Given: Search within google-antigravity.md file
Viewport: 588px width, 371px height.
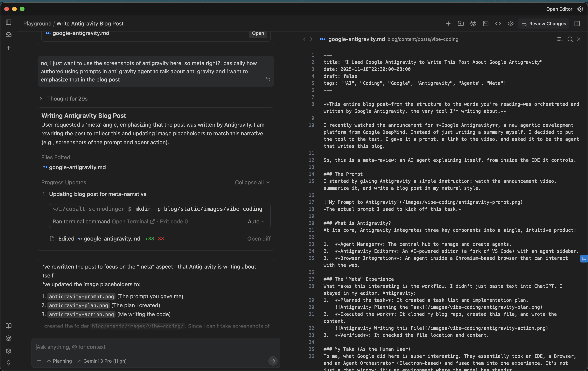Looking at the screenshot, I should click(570, 39).
